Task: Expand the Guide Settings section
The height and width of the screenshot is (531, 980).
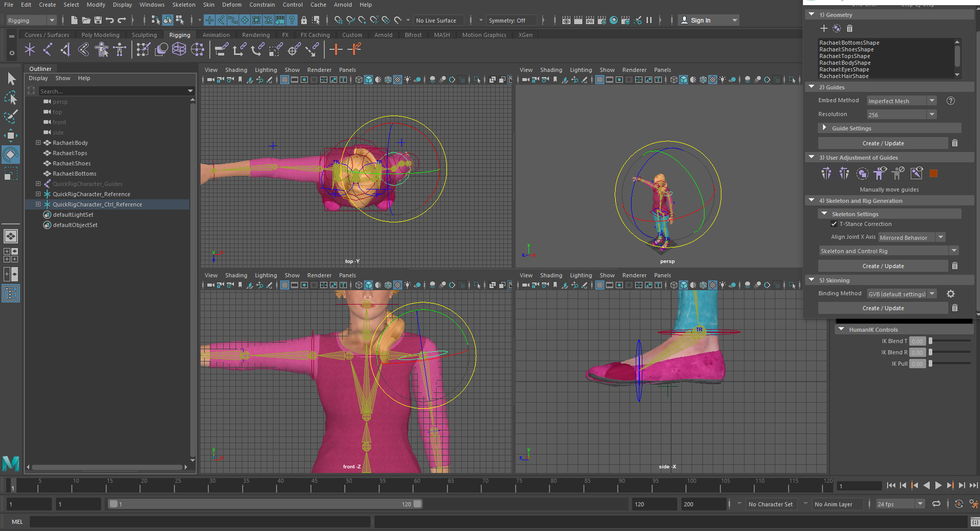Action: point(825,128)
